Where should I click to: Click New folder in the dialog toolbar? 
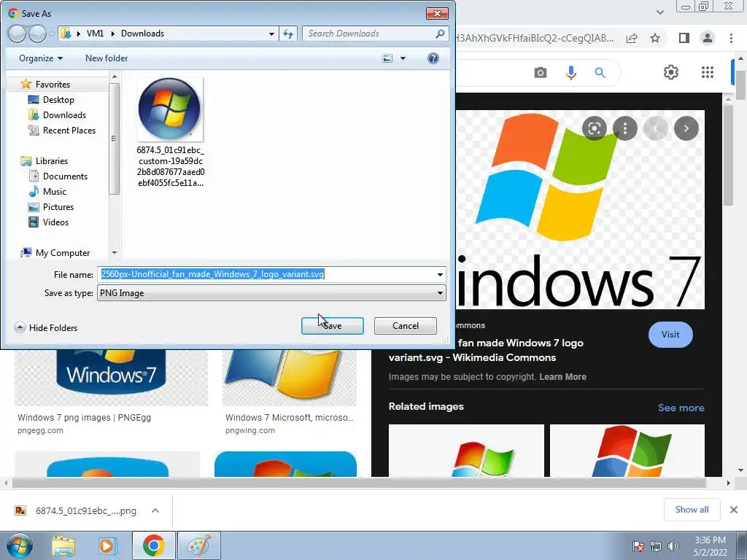point(107,58)
